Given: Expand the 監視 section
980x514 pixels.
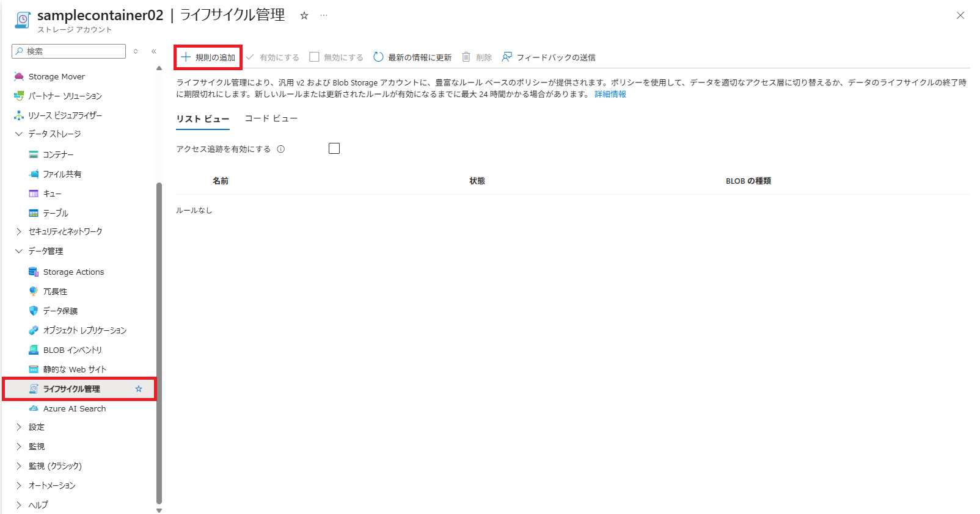Looking at the screenshot, I should point(19,446).
